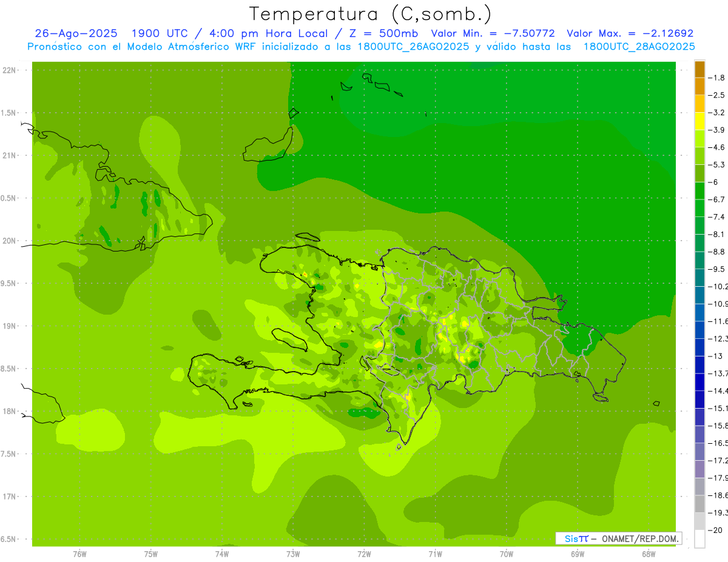
Task: Click the colorbar label "-1.8"
Action: click(716, 78)
